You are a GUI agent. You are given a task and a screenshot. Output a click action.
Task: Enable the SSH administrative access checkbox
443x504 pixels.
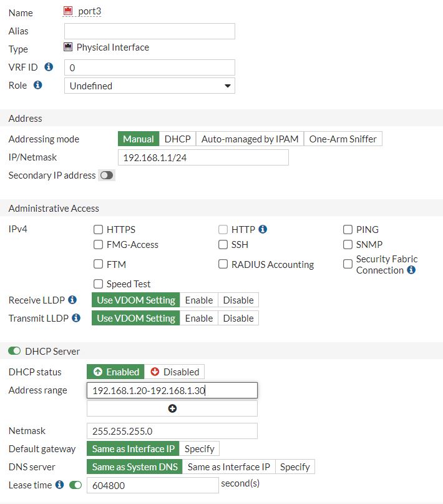[x=223, y=244]
